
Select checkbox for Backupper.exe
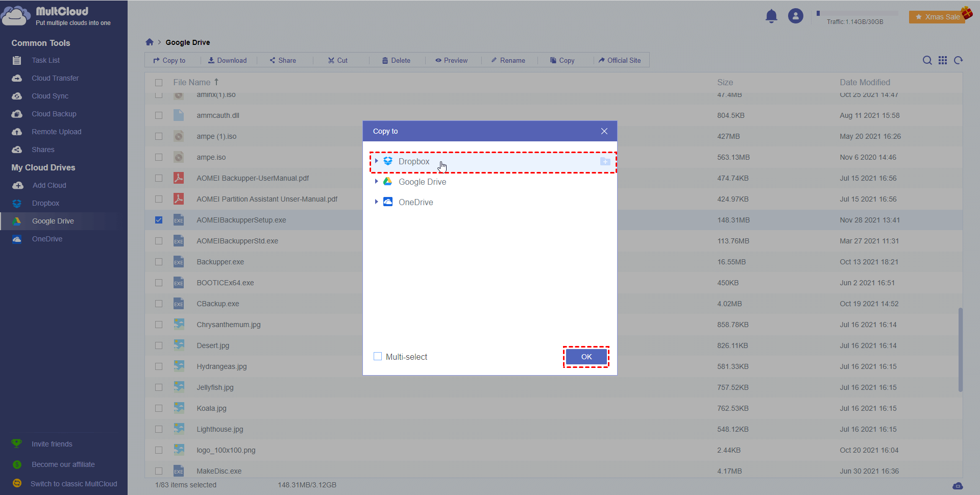pos(159,262)
